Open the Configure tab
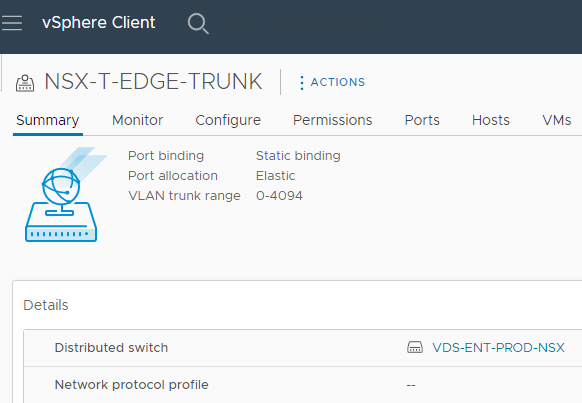Screen dimensions: 582x403 (x=228, y=120)
